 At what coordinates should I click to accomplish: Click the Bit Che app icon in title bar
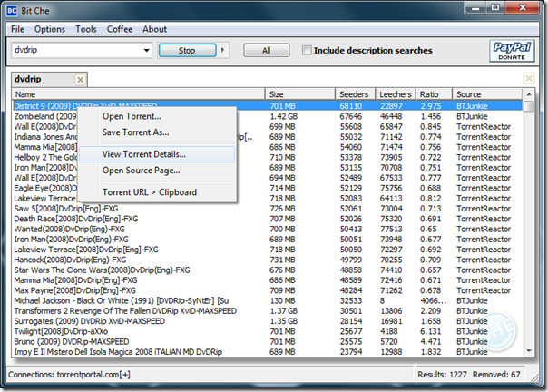12,11
